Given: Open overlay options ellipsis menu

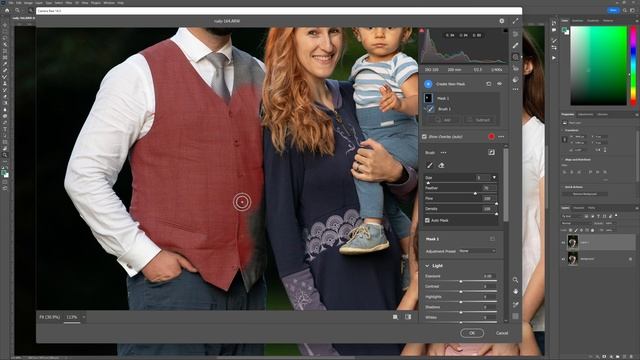Looking at the screenshot, I should point(501,137).
